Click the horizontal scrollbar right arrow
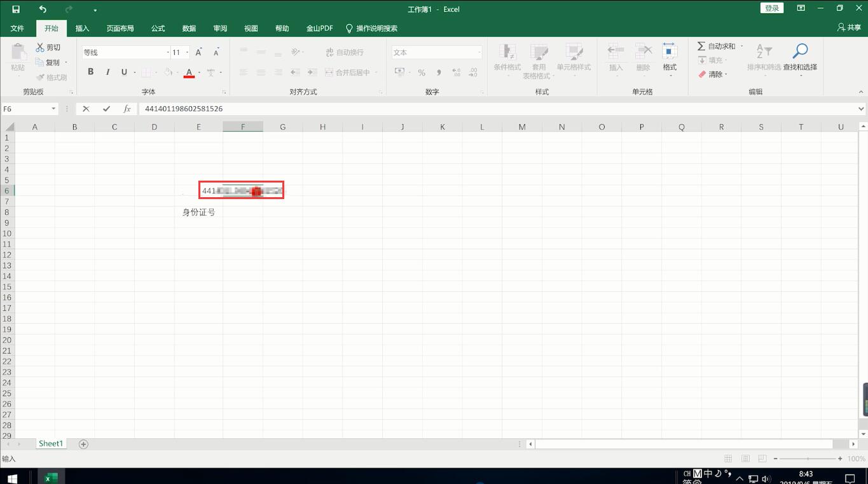 coord(853,444)
